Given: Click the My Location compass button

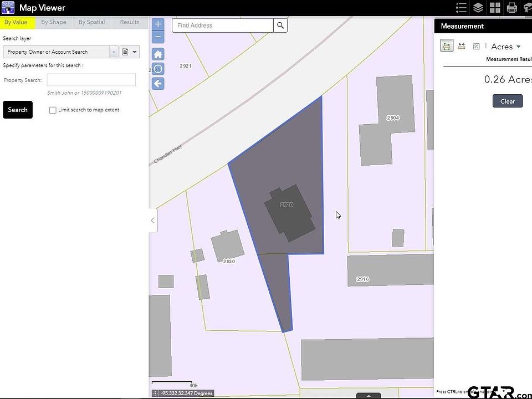Looking at the screenshot, I should 158,69.
